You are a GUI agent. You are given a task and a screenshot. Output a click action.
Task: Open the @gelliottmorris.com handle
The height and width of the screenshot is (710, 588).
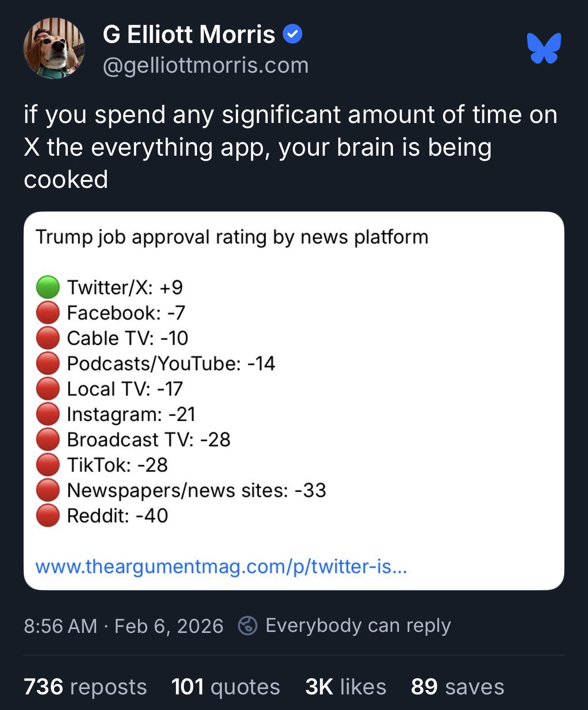(205, 65)
